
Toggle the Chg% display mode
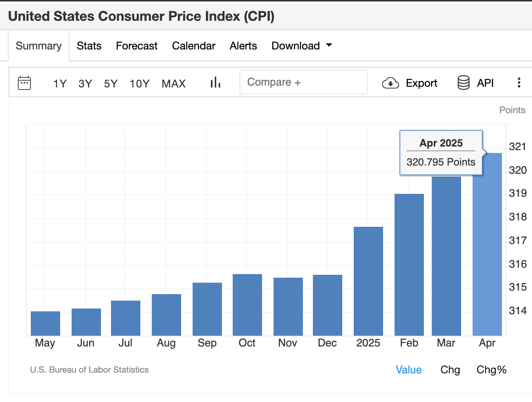point(491,369)
